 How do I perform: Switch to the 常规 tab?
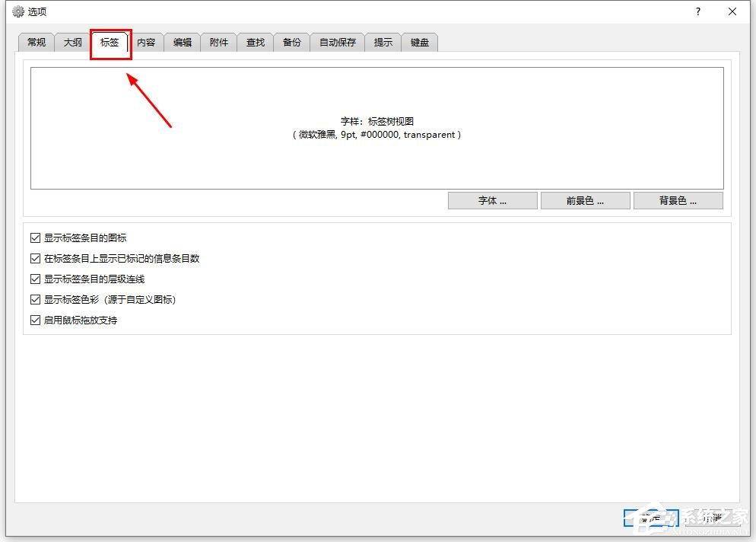(37, 43)
